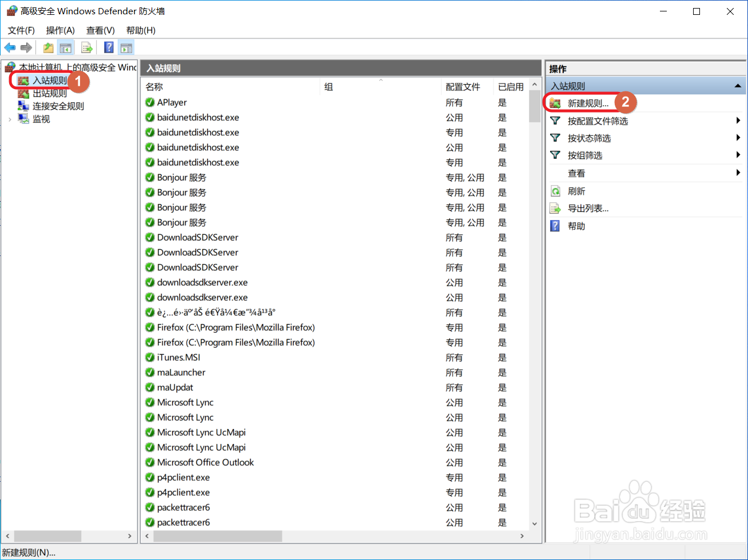Open the 文件(F) menu

pyautogui.click(x=21, y=30)
